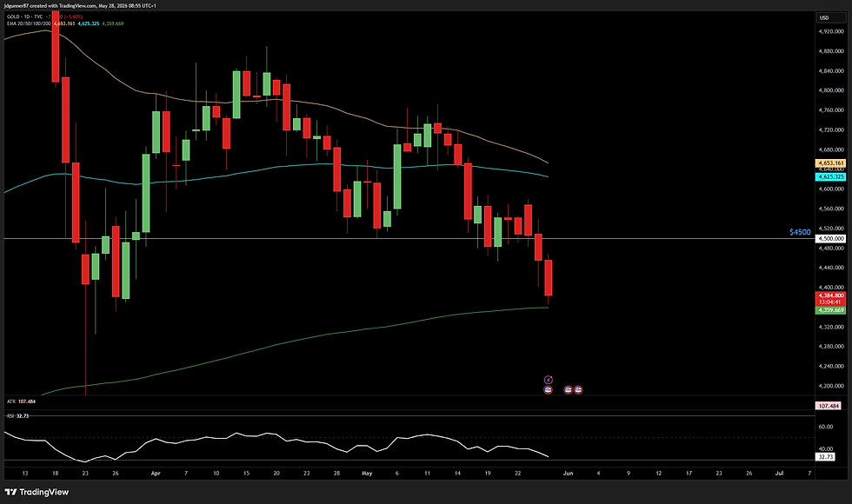
Task: Click the 4,920.000 price scale label
Action: pyautogui.click(x=831, y=31)
